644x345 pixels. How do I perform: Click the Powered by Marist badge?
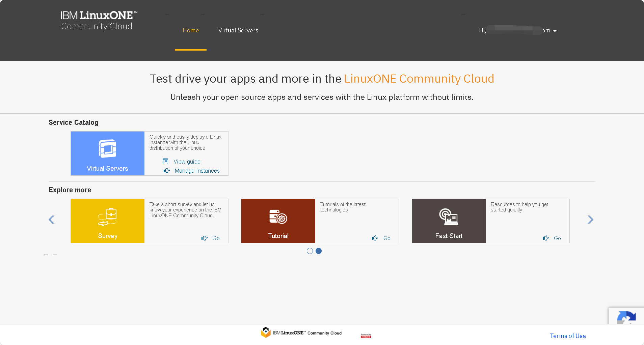366,336
